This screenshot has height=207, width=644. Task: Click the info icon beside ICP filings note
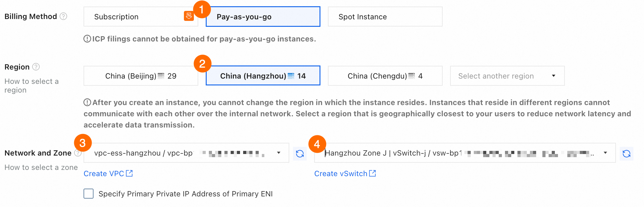click(x=87, y=39)
